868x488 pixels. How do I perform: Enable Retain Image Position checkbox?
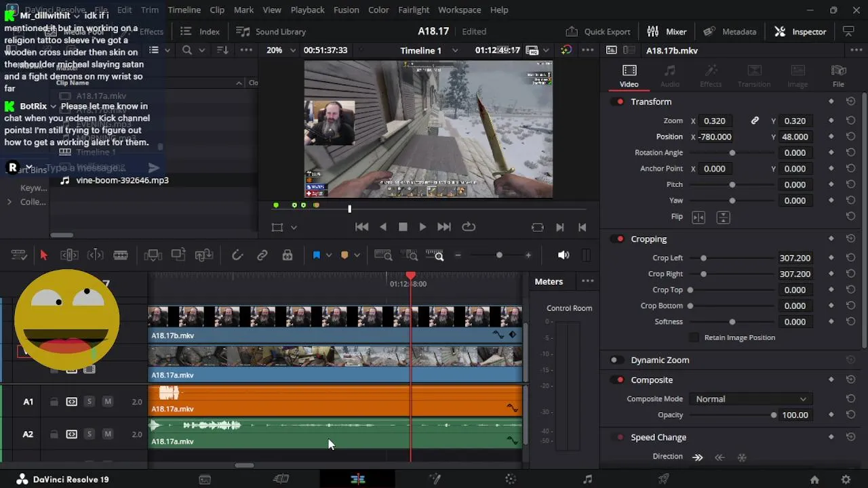(694, 338)
